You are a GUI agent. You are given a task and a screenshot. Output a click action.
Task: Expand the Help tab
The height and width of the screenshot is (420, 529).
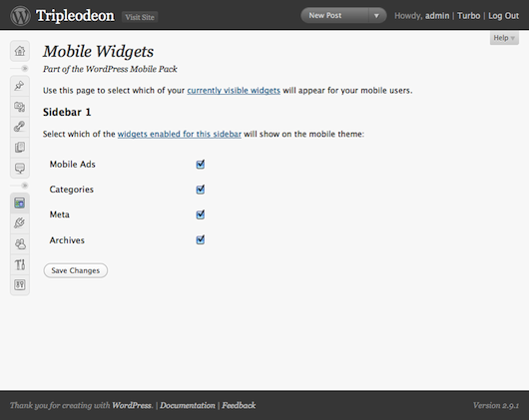504,38
